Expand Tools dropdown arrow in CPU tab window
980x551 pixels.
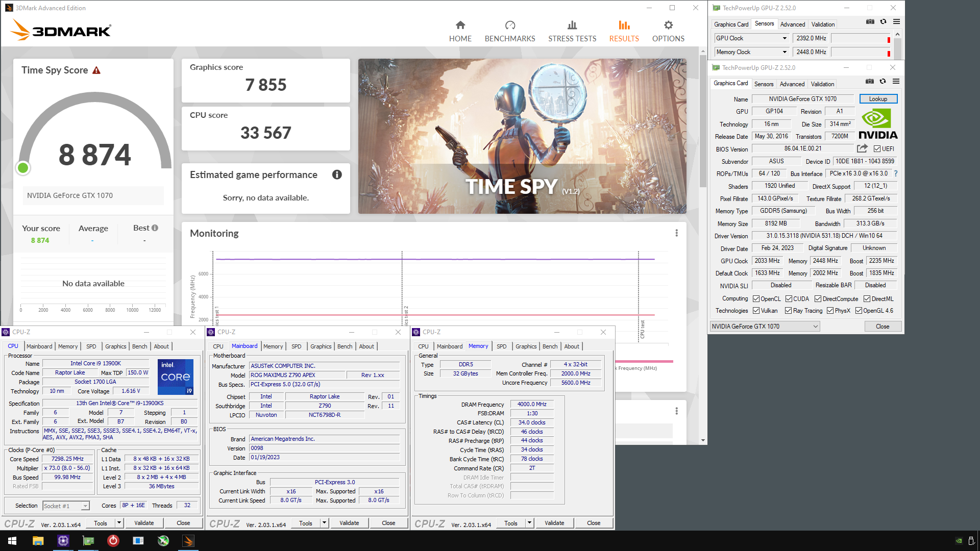click(x=119, y=523)
